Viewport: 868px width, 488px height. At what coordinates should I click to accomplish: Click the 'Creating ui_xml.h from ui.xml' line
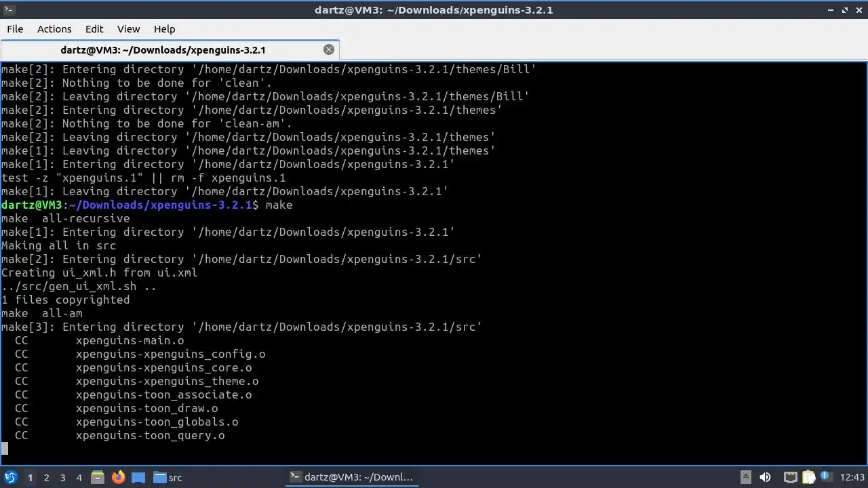point(99,272)
